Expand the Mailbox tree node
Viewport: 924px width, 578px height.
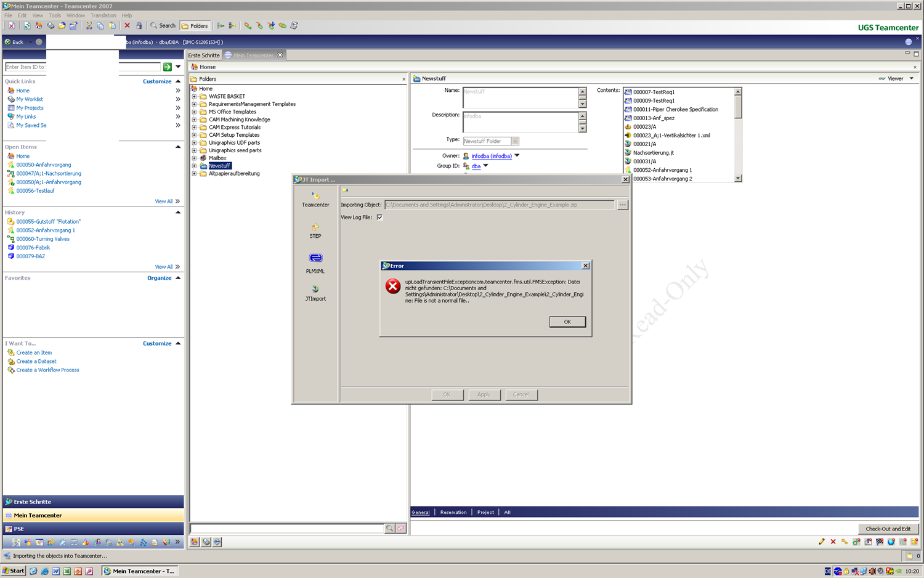click(x=194, y=158)
